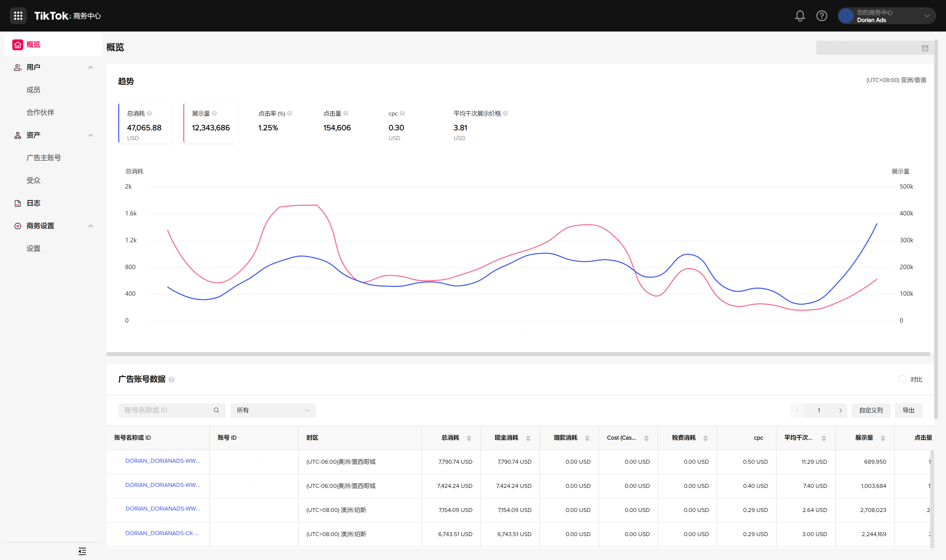Open the date range calendar icon
The image size is (946, 560).
click(x=925, y=48)
